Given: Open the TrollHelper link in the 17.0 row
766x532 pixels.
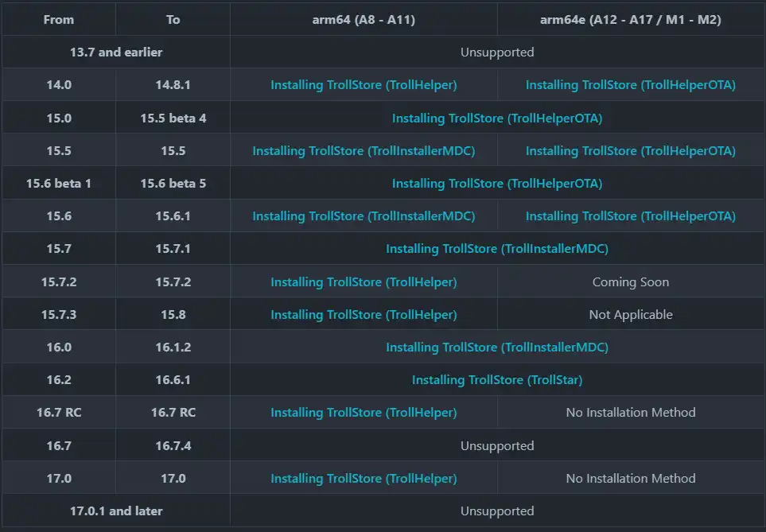Looking at the screenshot, I should (x=364, y=478).
